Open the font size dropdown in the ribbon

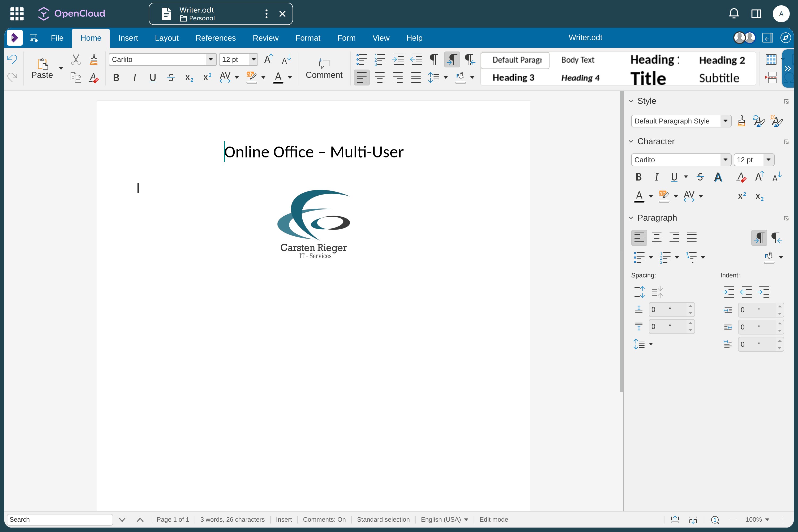tap(254, 59)
